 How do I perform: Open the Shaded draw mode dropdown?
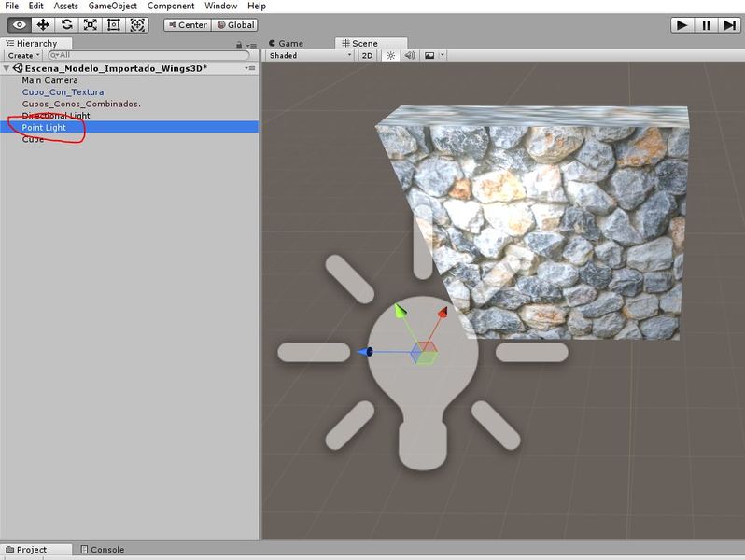pyautogui.click(x=310, y=56)
